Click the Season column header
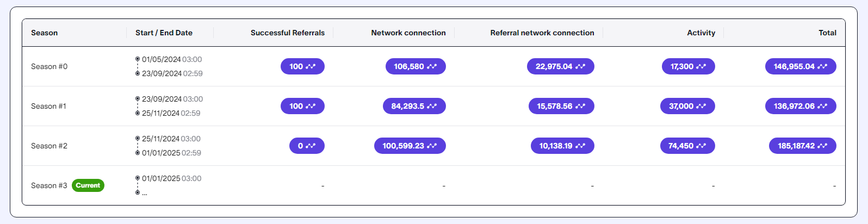 tap(44, 33)
